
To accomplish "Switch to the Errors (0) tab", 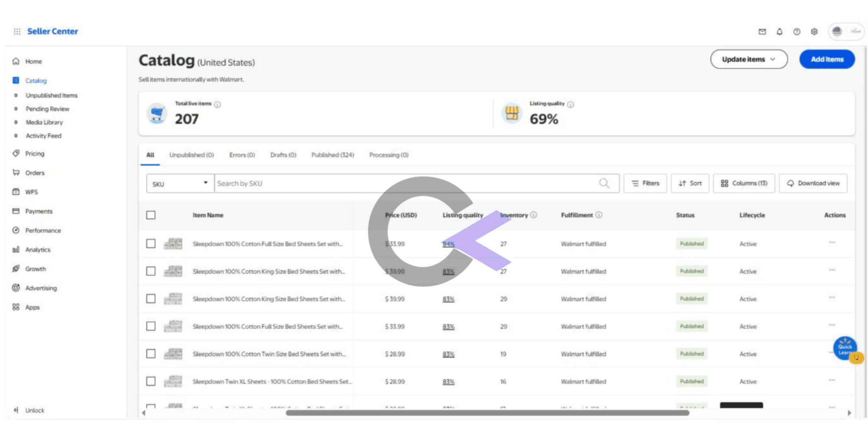I will (242, 155).
